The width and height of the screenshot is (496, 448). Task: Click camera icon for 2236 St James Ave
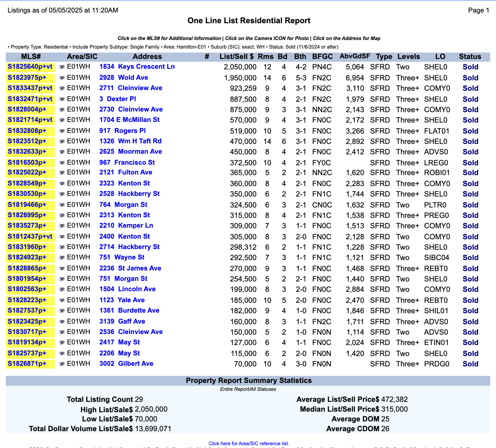pos(62,269)
